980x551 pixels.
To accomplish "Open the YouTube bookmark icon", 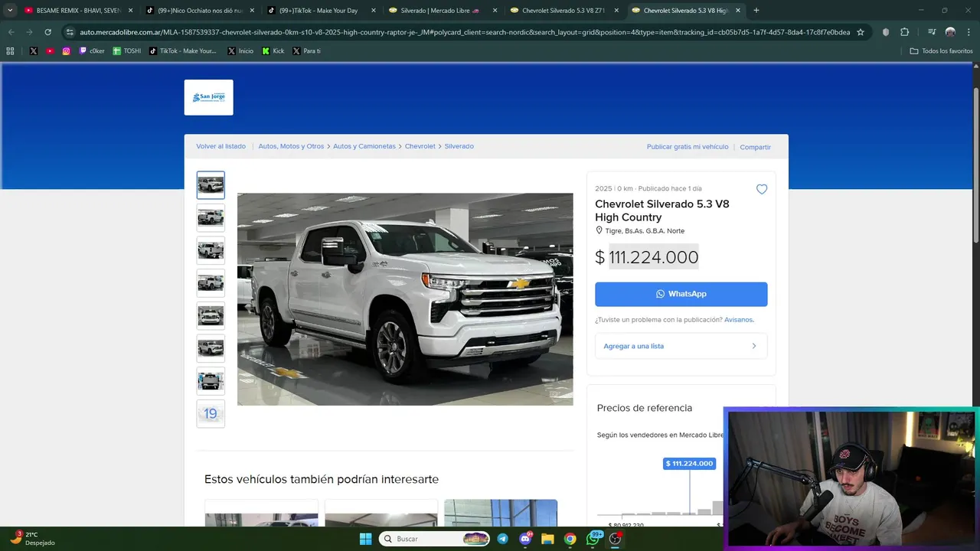I will [50, 51].
